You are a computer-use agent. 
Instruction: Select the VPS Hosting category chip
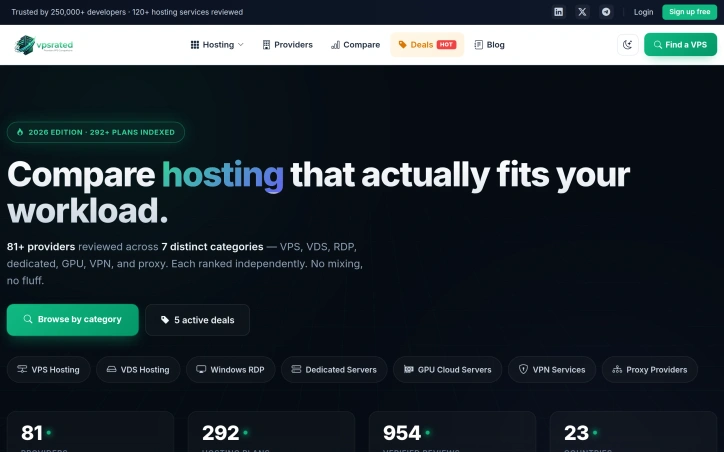(x=48, y=369)
